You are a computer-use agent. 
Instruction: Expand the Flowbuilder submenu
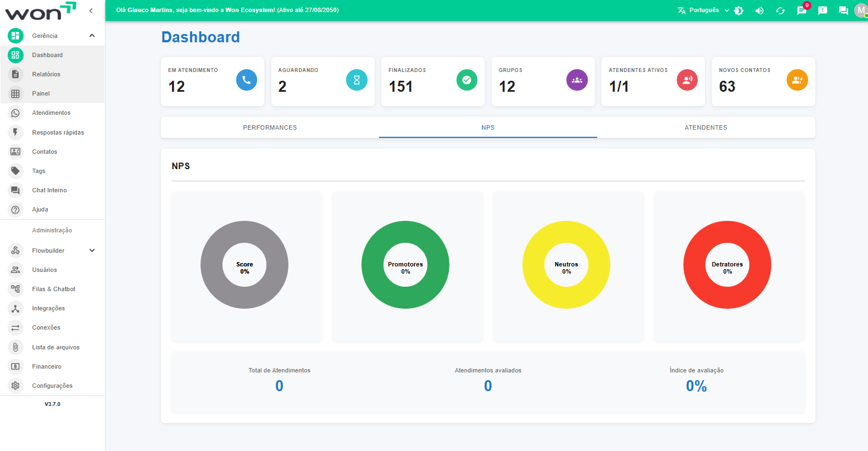tap(92, 250)
